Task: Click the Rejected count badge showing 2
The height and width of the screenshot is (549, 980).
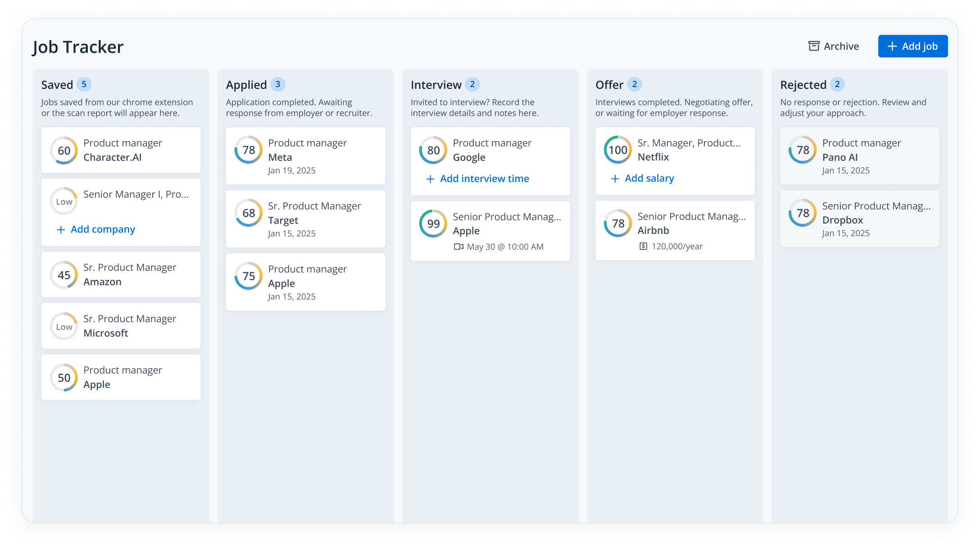Action: (x=837, y=84)
